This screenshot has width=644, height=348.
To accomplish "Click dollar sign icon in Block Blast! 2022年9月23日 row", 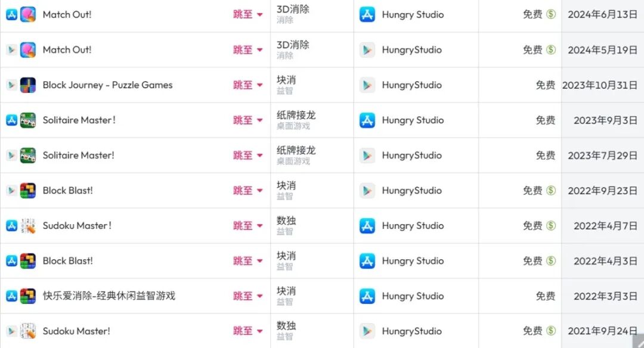I will 551,191.
